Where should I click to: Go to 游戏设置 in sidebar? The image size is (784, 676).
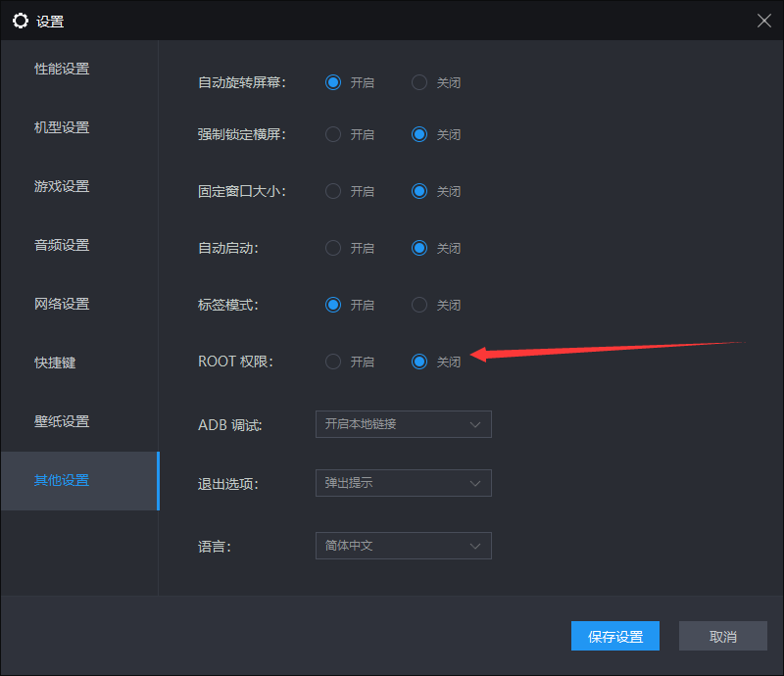point(62,186)
